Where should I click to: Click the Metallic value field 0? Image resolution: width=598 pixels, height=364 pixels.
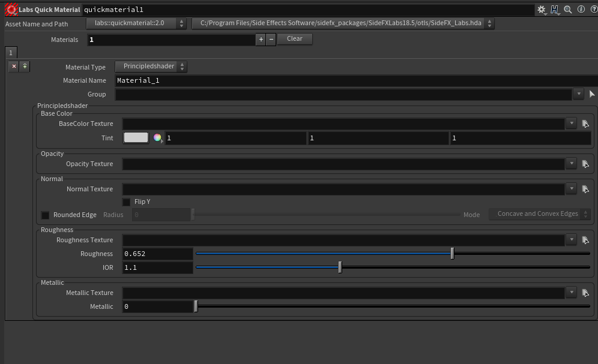tap(157, 306)
